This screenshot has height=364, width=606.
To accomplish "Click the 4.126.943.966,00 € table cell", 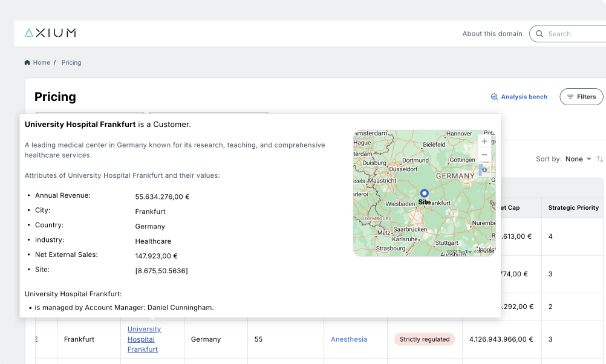I will (x=501, y=339).
